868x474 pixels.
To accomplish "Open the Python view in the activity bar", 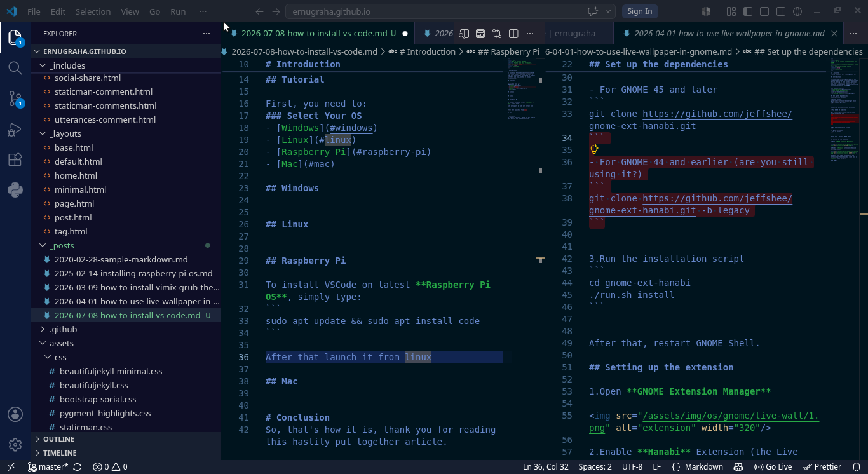I will click(x=15, y=189).
